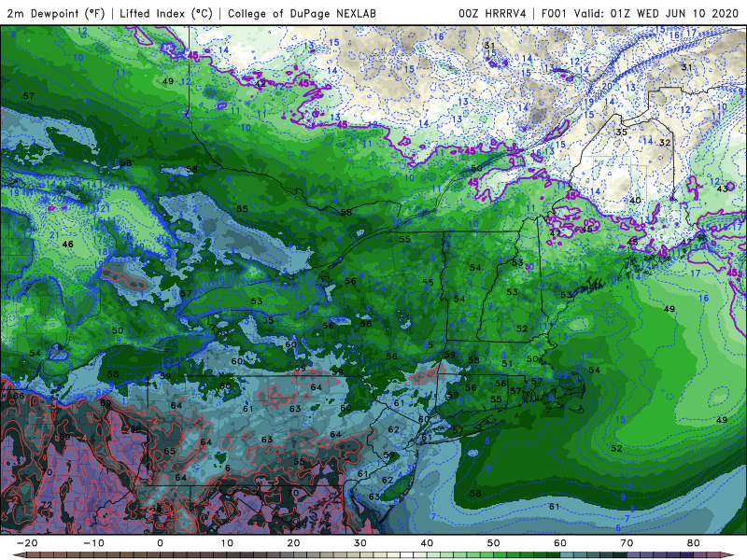
Task: Click the "72" dewpoint value on the map
Action: pyautogui.click(x=46, y=504)
